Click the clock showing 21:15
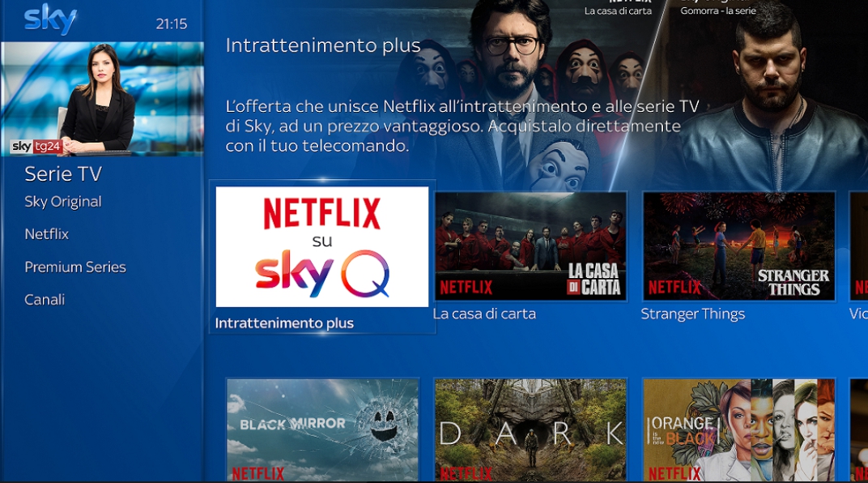Viewport: 868px width, 483px height. click(x=172, y=24)
